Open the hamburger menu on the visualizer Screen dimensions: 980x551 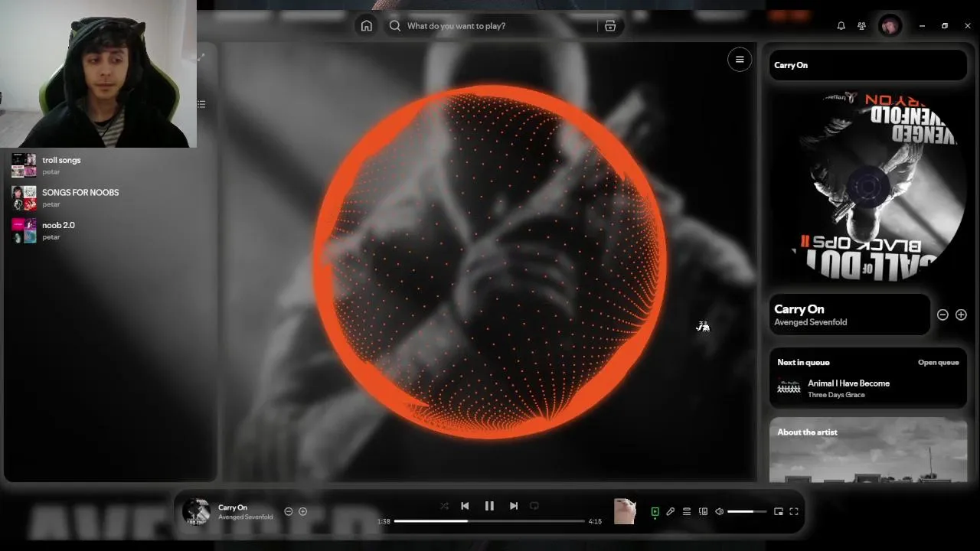740,60
